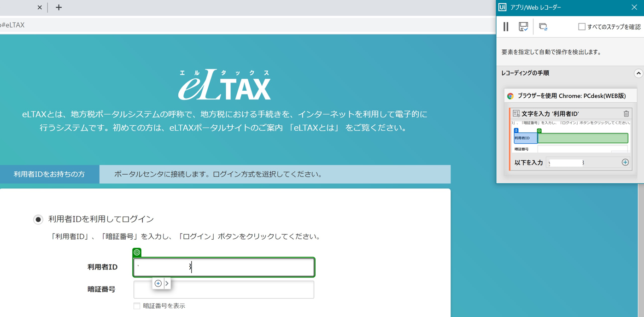Click the save and return icon
Screen dimensions: 644x317
coord(523,27)
